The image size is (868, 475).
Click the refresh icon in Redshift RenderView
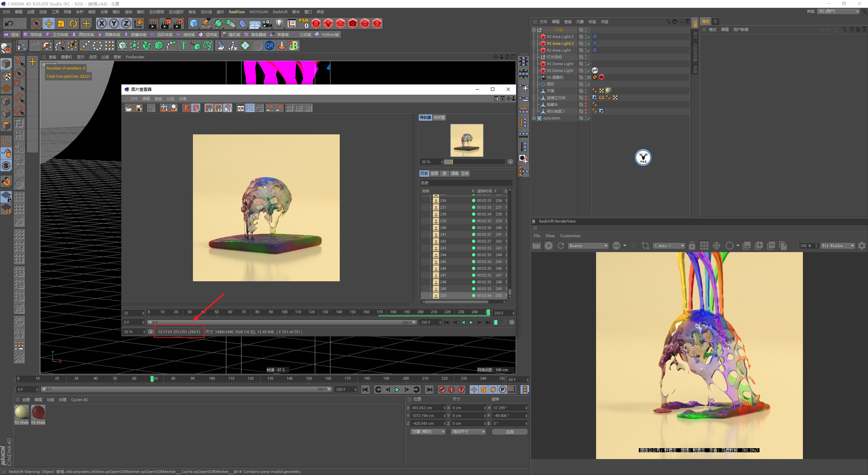[x=561, y=246]
